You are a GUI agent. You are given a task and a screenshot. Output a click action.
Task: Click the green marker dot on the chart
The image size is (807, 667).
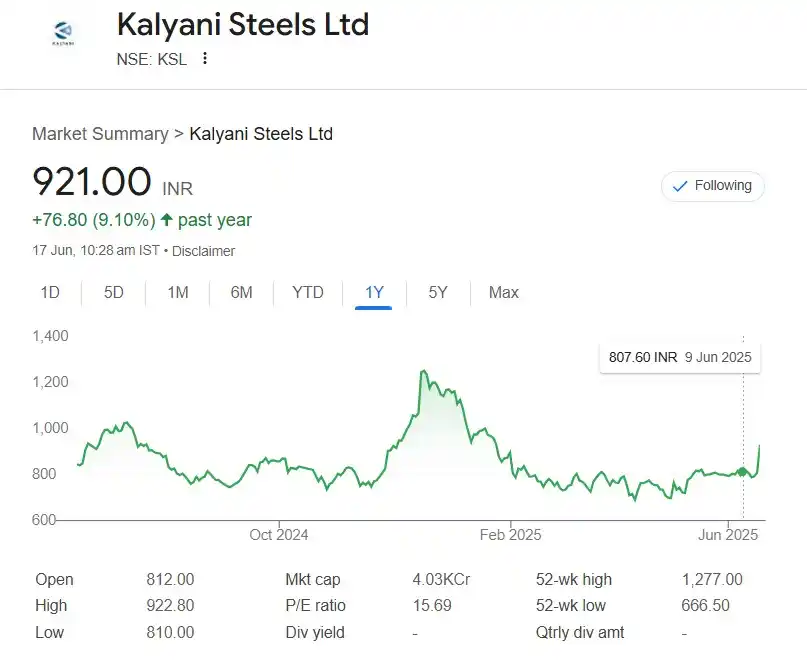point(742,471)
